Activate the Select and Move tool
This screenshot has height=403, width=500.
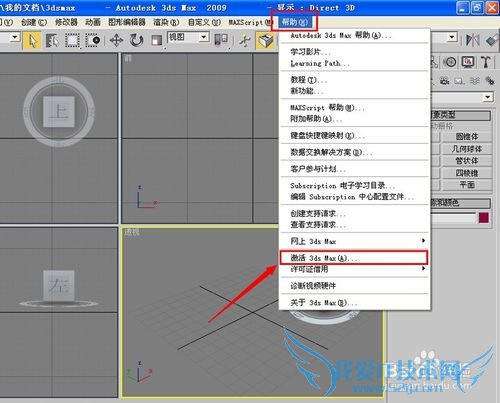[116, 41]
